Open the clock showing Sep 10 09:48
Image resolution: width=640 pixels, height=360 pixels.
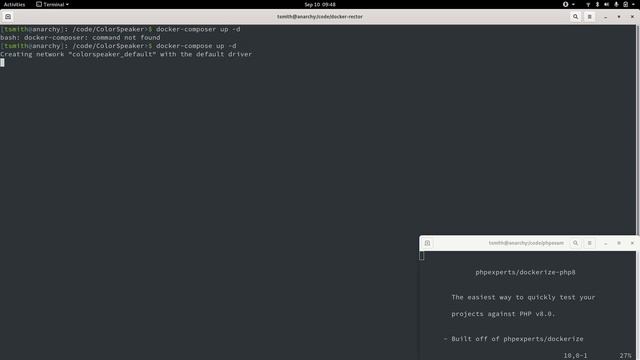coord(320,4)
